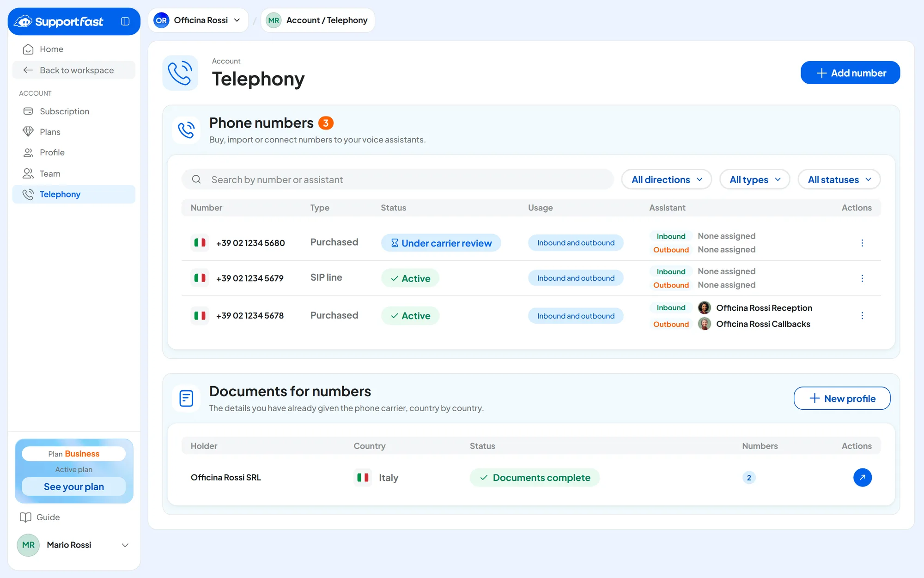Click the Italy flag for number ending 5680
The image size is (924, 578).
[x=200, y=242]
